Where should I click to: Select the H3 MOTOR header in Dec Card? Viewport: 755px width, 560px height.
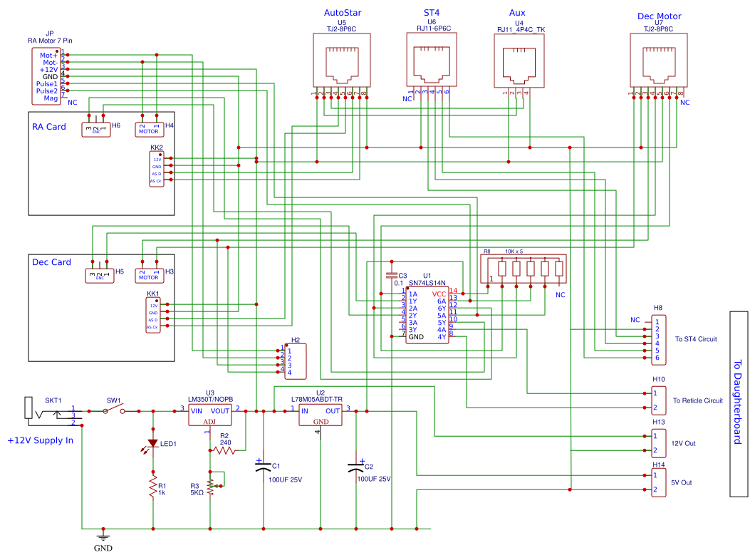150,276
